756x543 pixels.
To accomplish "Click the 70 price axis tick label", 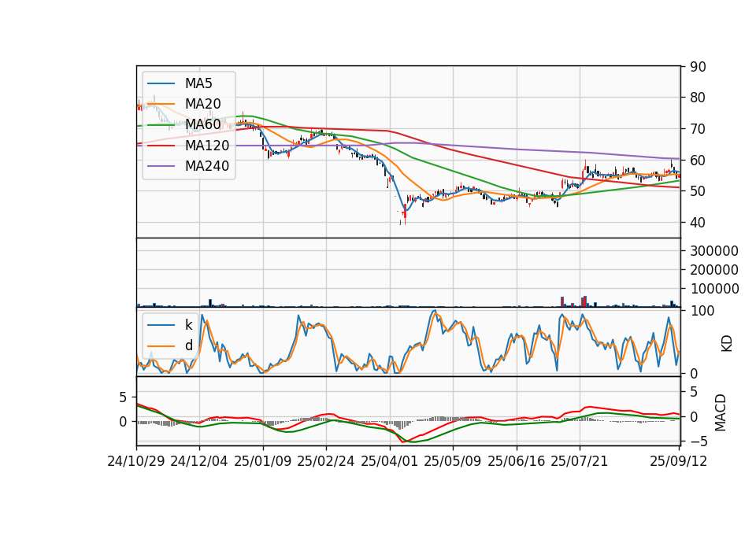I will (x=698, y=129).
